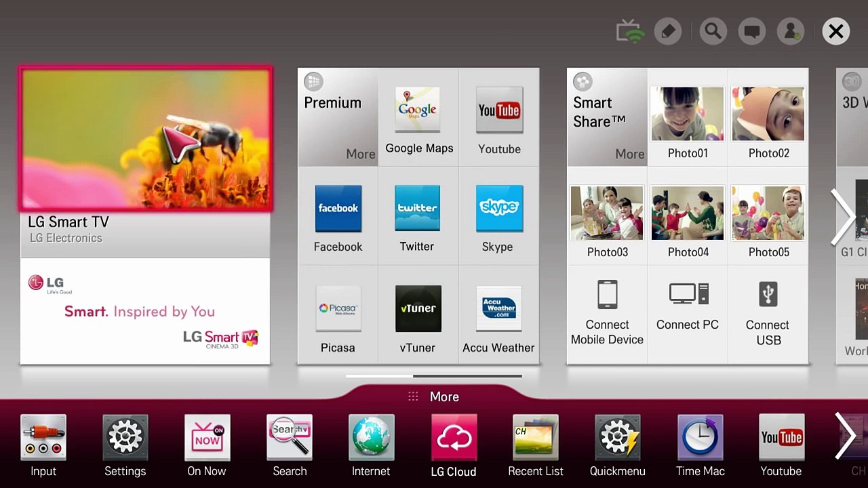The width and height of the screenshot is (868, 488).
Task: Select the Connect USB option
Action: click(768, 314)
